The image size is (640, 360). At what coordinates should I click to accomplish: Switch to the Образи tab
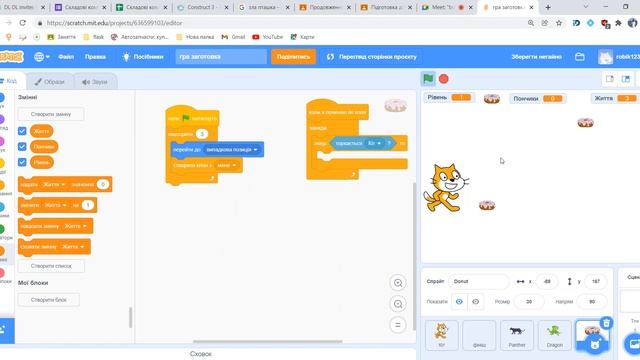coord(50,82)
